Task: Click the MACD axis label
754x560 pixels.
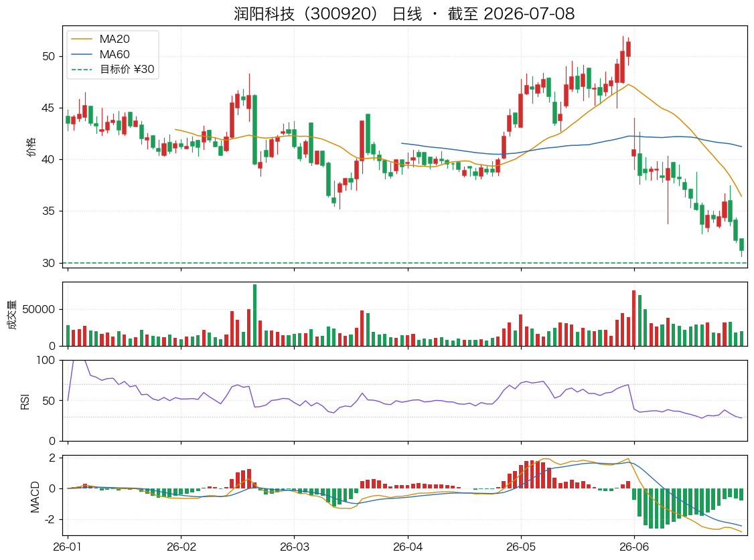Action: (35, 497)
